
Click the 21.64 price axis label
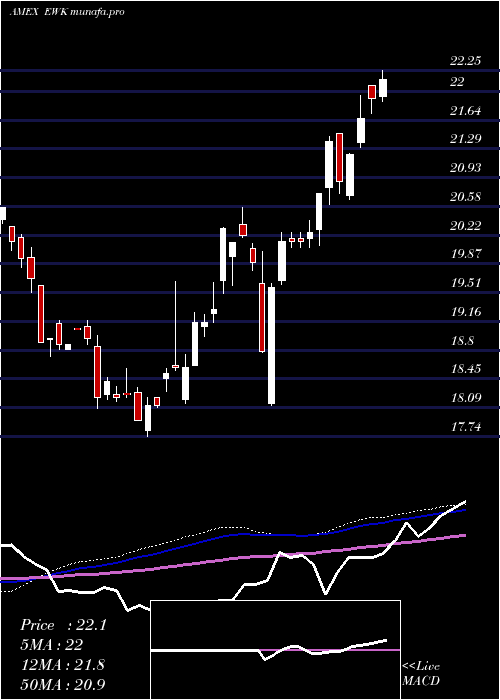pos(466,111)
